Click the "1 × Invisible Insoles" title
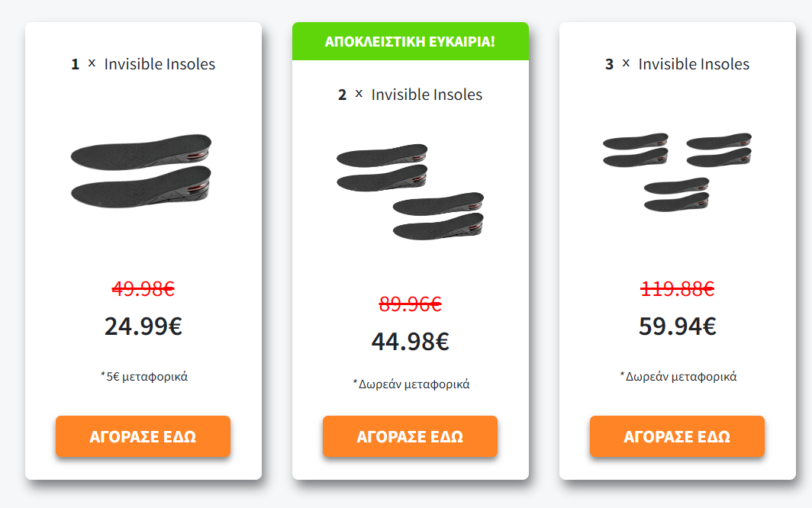 coord(143,64)
